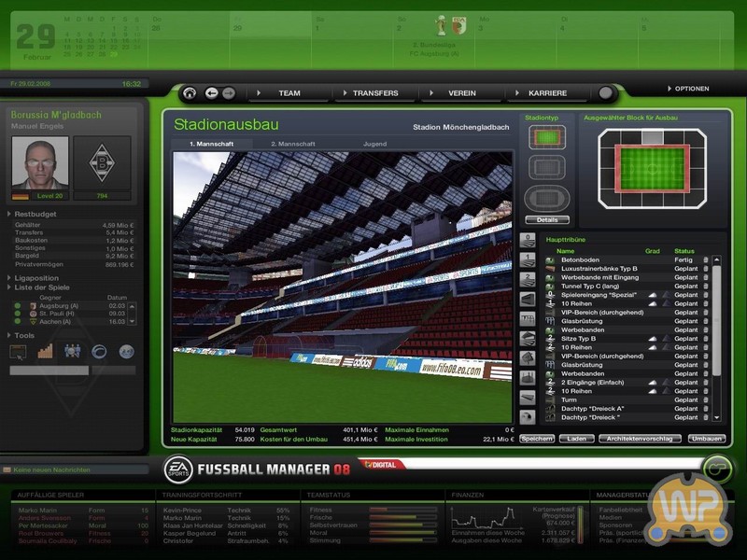Select the railing fence component category icon

tap(528, 318)
